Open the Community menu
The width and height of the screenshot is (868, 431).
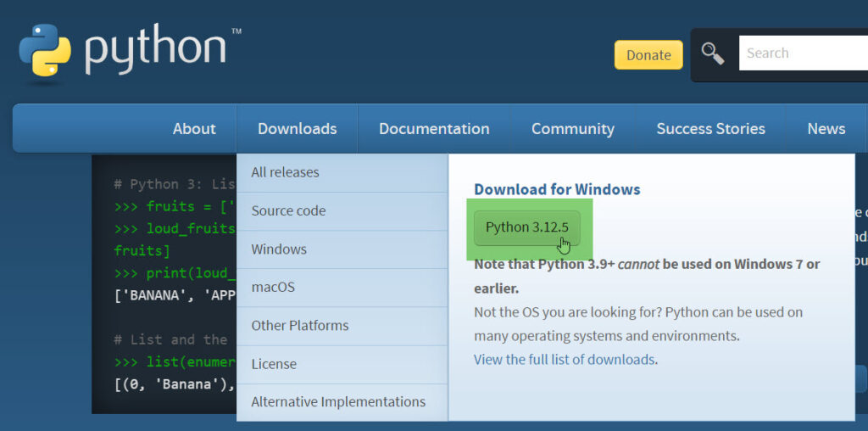[573, 128]
